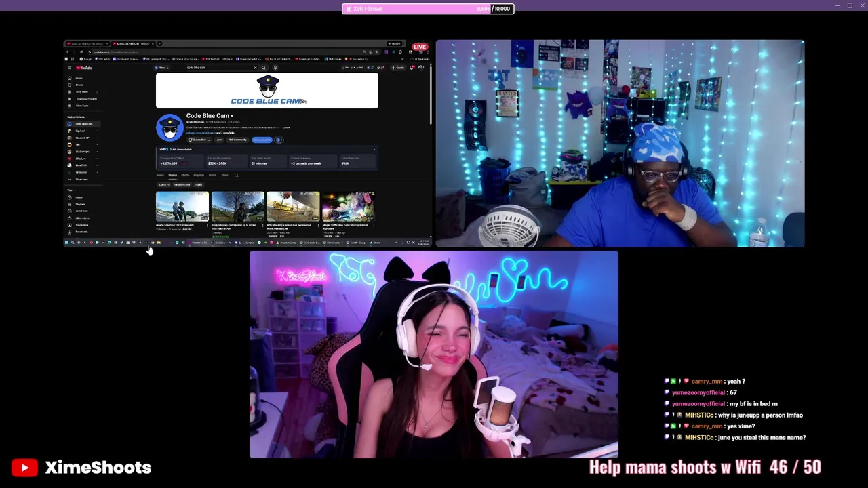This screenshot has height=488, width=868.
Task: Click the YouTube search magnifier button
Action: [x=264, y=68]
